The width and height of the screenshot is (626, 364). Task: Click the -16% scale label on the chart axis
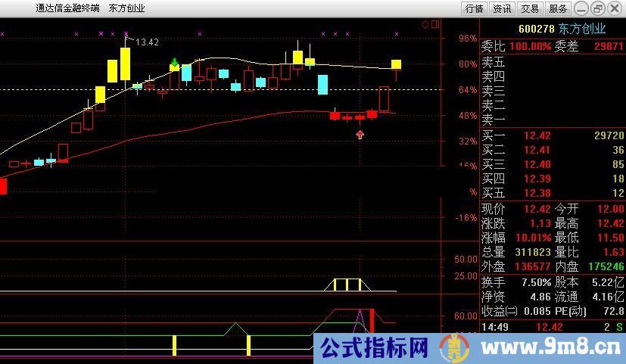[466, 218]
